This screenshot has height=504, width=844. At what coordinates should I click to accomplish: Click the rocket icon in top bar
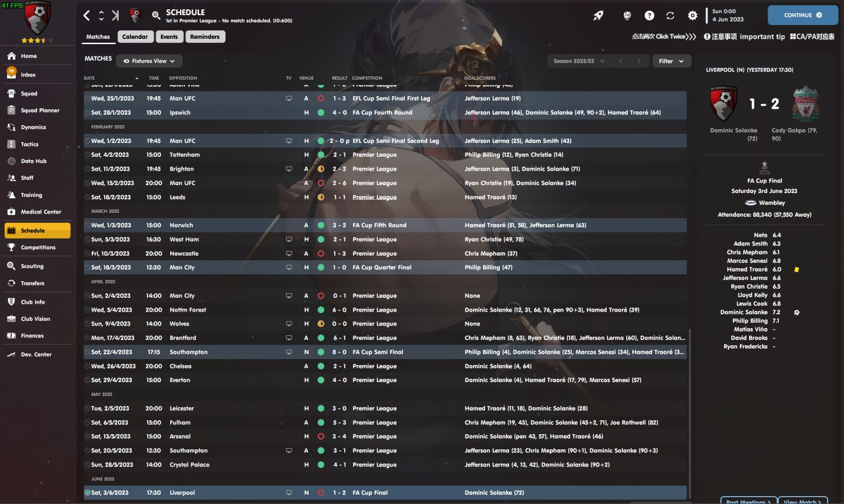(598, 15)
